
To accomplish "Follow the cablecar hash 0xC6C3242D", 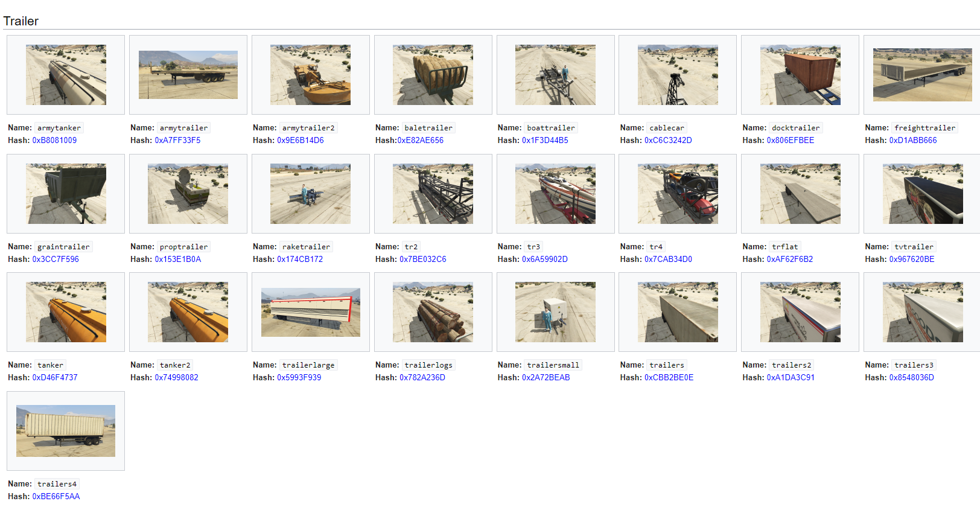I will pyautogui.click(x=668, y=141).
